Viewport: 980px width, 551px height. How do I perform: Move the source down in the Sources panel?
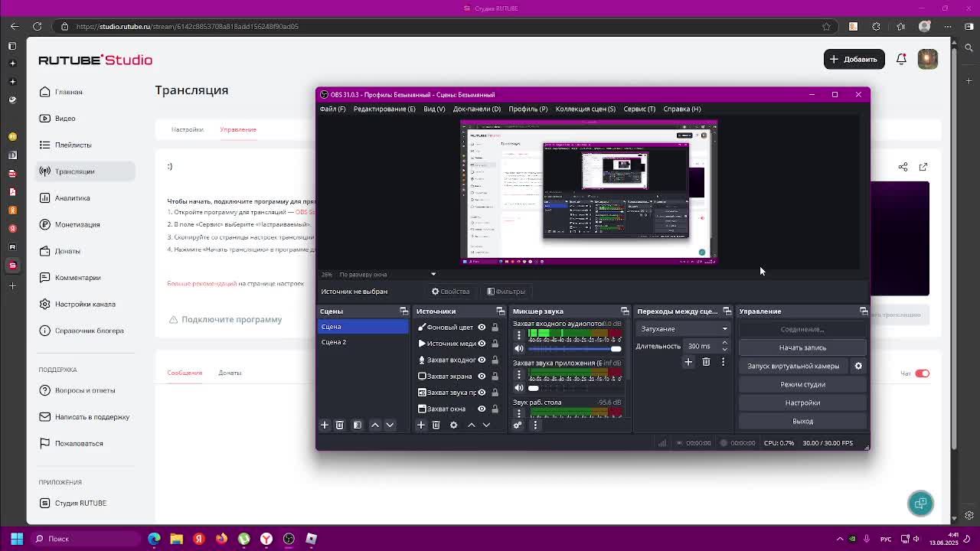486,425
